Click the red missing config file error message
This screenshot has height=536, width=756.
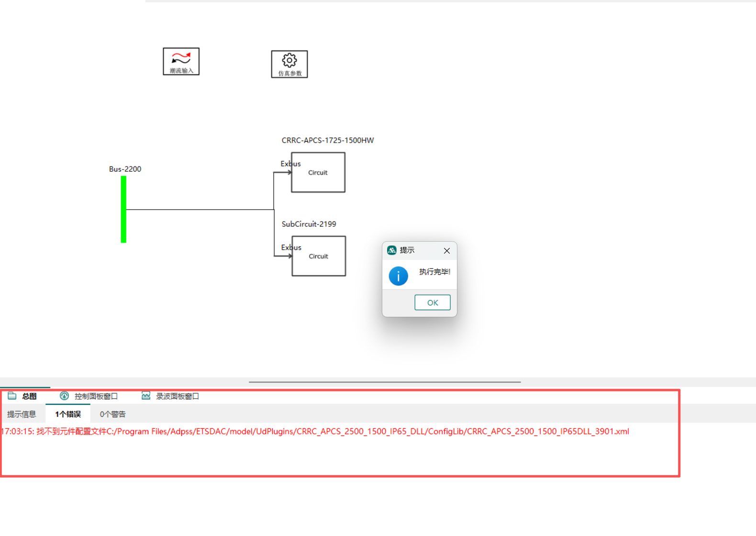[315, 431]
